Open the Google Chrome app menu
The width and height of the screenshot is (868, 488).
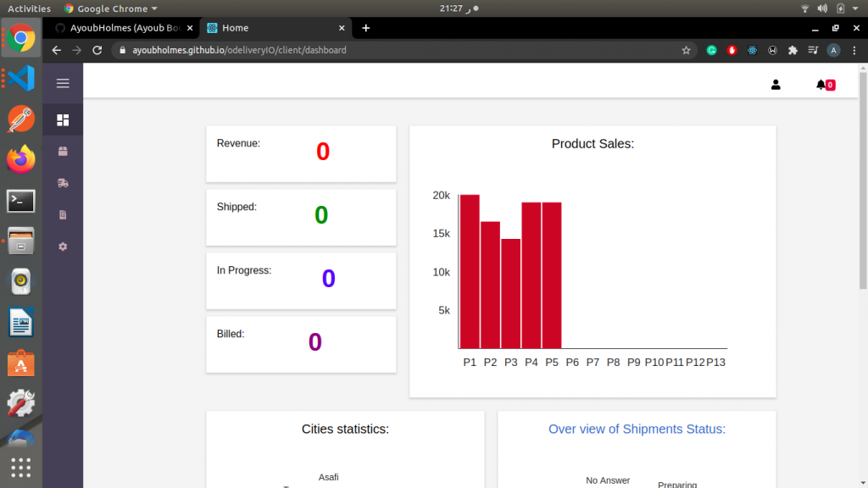point(111,8)
